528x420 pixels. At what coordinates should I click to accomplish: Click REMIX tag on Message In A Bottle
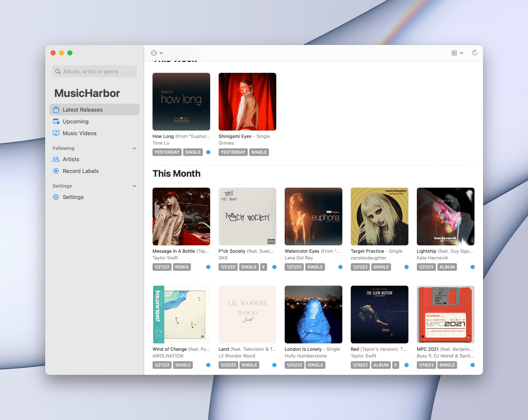click(x=182, y=267)
